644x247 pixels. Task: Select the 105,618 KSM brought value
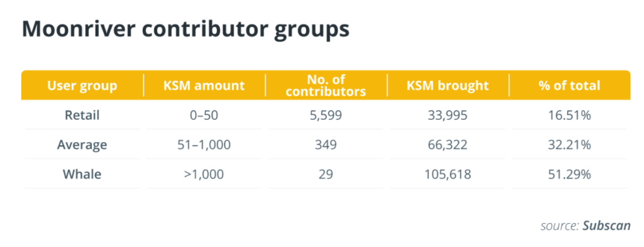(x=448, y=174)
